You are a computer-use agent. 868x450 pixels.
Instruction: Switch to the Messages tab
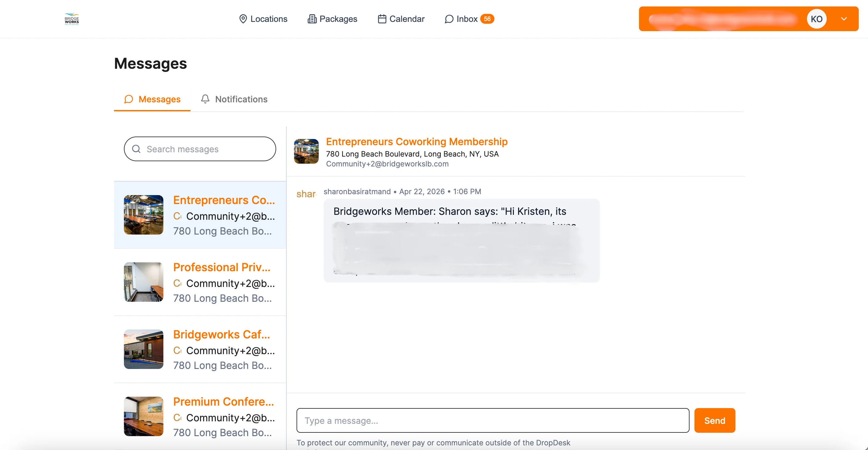(x=152, y=99)
